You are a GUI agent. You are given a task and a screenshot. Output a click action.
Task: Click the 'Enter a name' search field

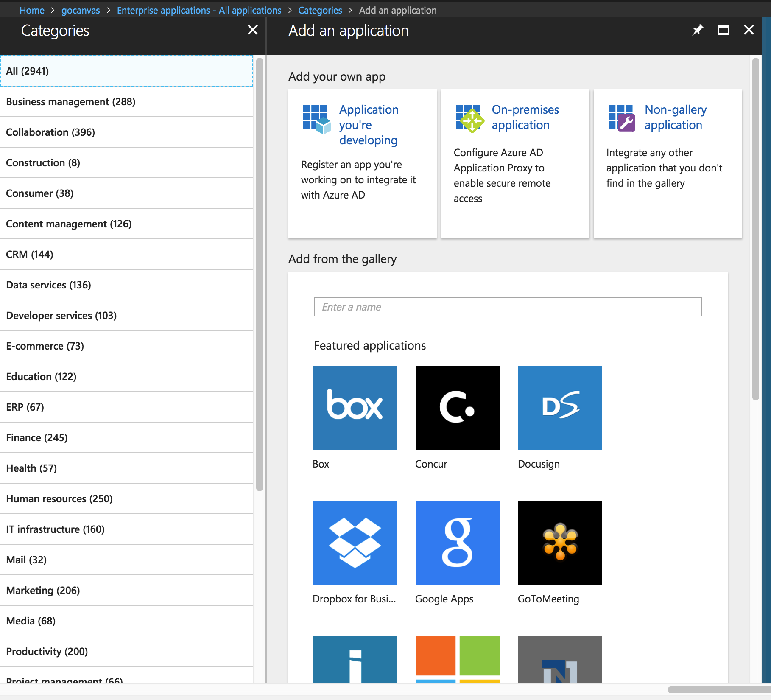[508, 307]
